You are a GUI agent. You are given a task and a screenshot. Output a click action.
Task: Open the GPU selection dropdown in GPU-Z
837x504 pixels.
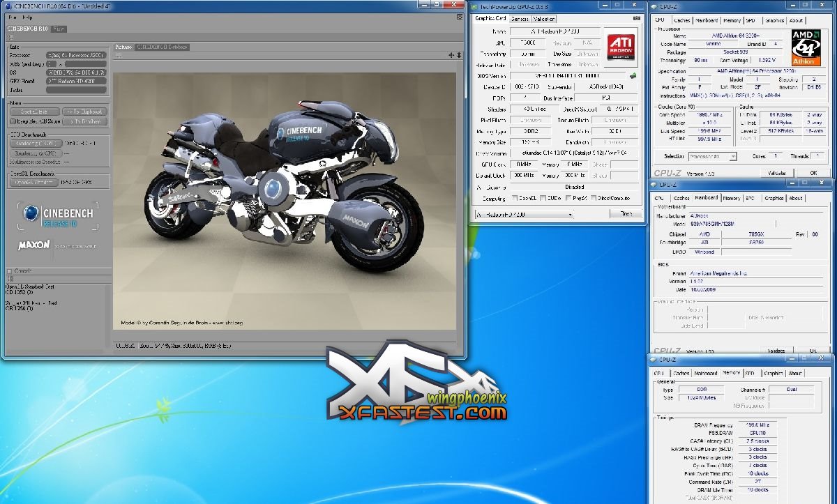point(523,215)
